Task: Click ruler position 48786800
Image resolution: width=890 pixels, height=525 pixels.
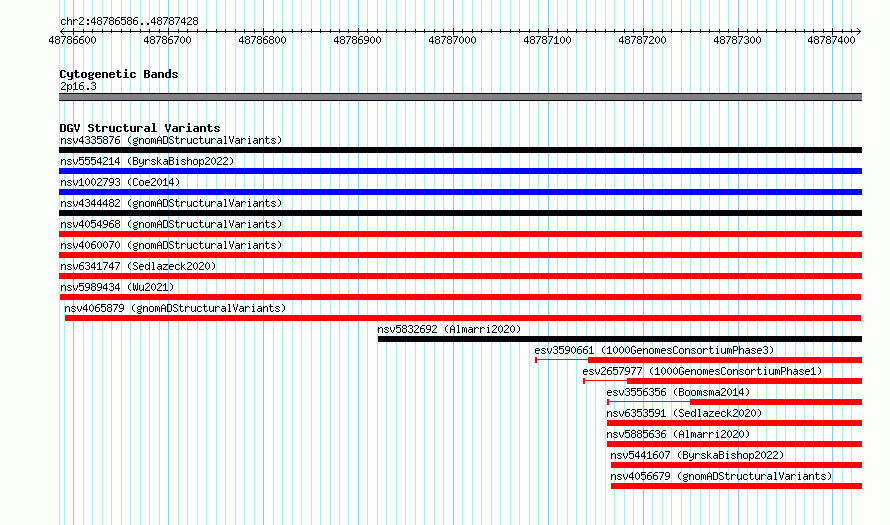Action: [x=262, y=40]
